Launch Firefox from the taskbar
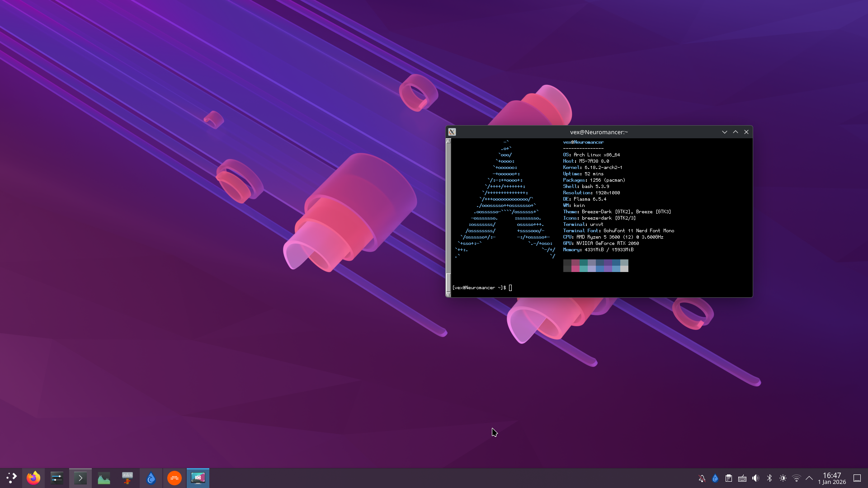 click(33, 478)
